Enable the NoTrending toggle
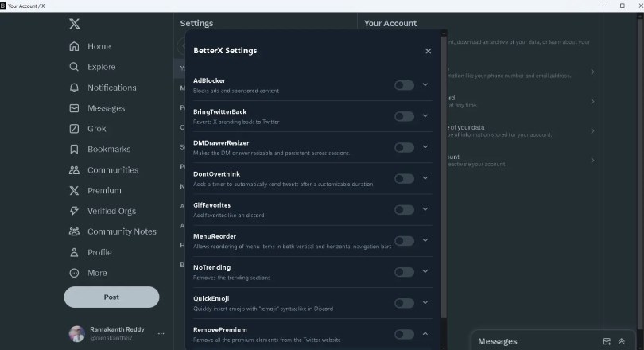Viewport: 644px width, 350px height. pyautogui.click(x=404, y=272)
